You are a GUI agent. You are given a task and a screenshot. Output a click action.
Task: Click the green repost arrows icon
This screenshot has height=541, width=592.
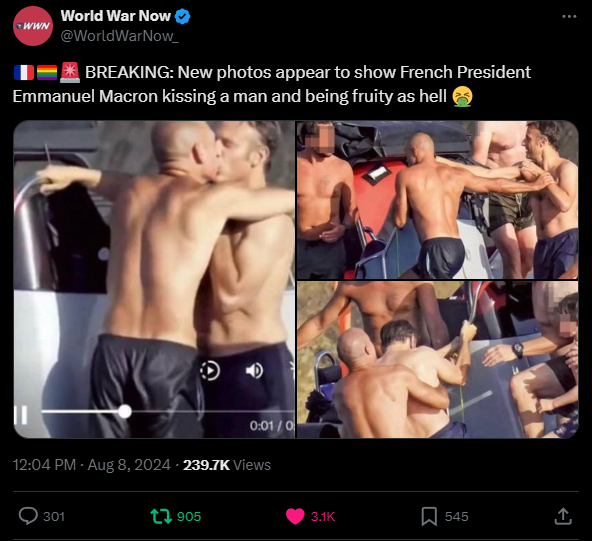point(161,516)
